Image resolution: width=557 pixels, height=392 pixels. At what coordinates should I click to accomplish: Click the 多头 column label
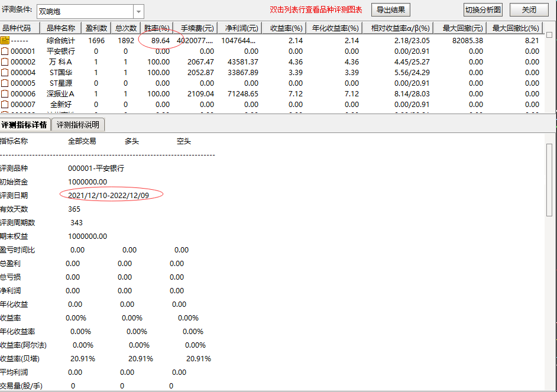point(132,141)
